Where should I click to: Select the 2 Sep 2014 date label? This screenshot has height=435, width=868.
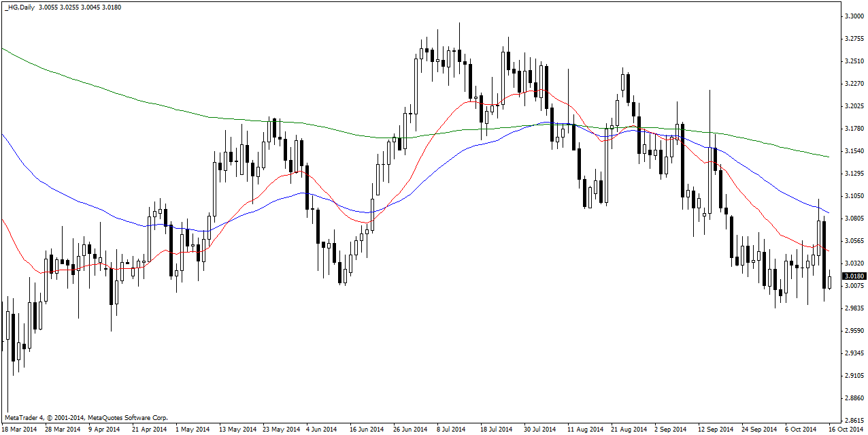(x=671, y=430)
